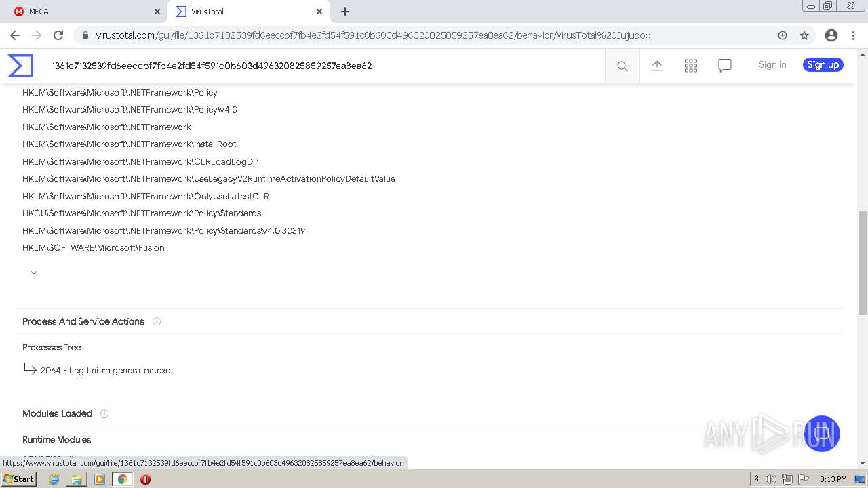Select HKCU Policy\Standards registry entry
Viewport: 868px width, 488px height.
pyautogui.click(x=142, y=213)
